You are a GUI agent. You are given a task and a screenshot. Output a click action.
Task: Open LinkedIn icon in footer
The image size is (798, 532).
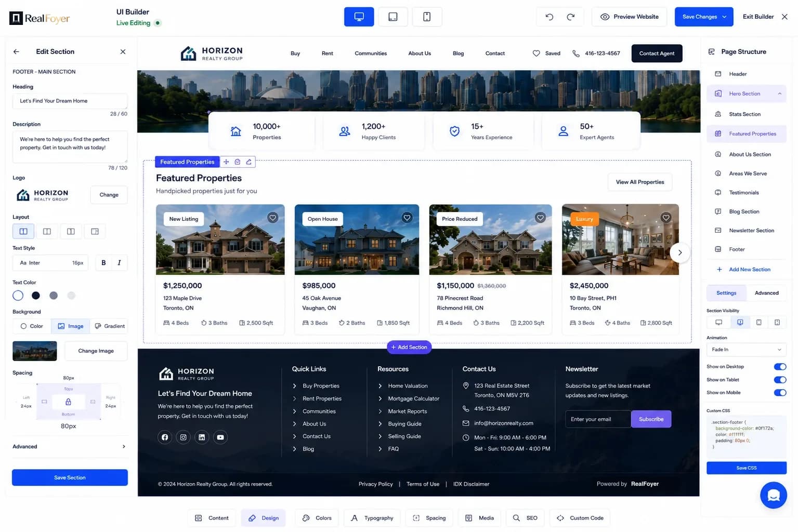[x=202, y=437]
